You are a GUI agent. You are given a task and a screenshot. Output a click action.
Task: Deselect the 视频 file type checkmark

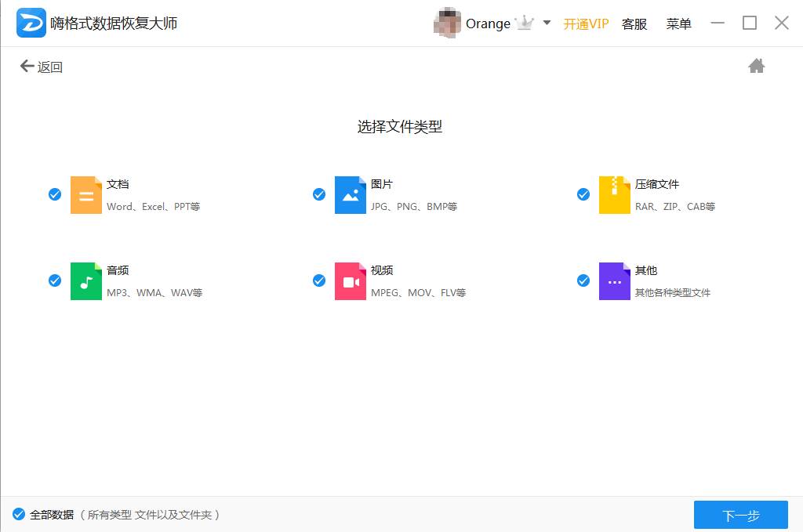pyautogui.click(x=318, y=280)
